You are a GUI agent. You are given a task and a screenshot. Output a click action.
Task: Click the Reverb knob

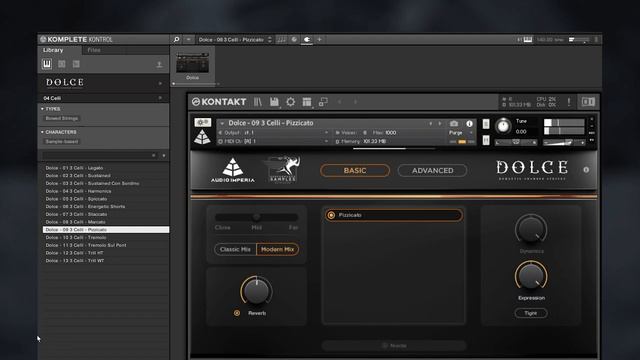point(256,291)
